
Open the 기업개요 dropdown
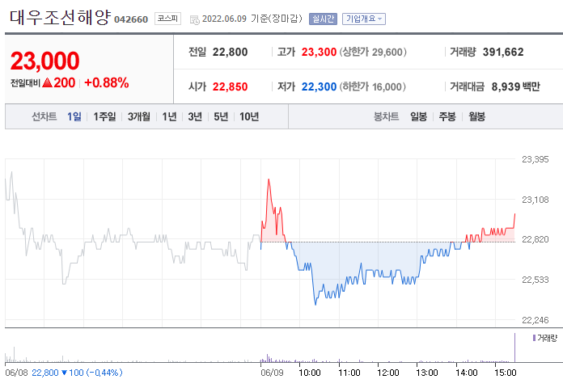364,19
